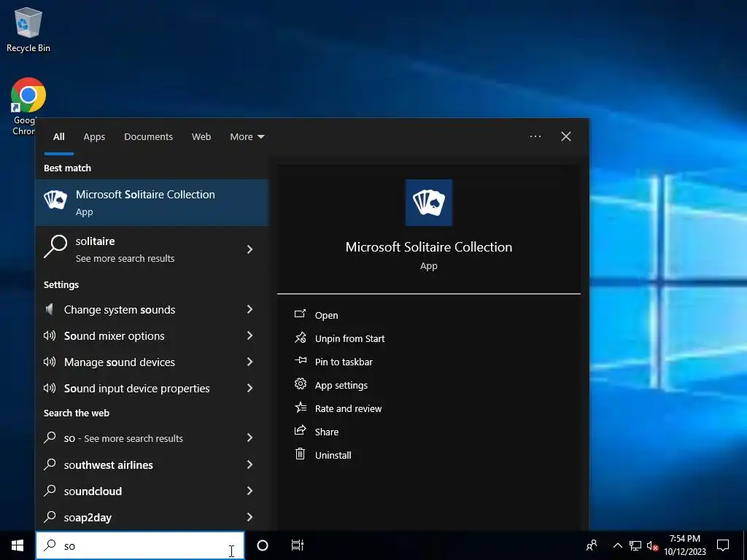Image resolution: width=747 pixels, height=560 pixels.
Task: Expand Change system sounds chevron
Action: [x=249, y=309]
